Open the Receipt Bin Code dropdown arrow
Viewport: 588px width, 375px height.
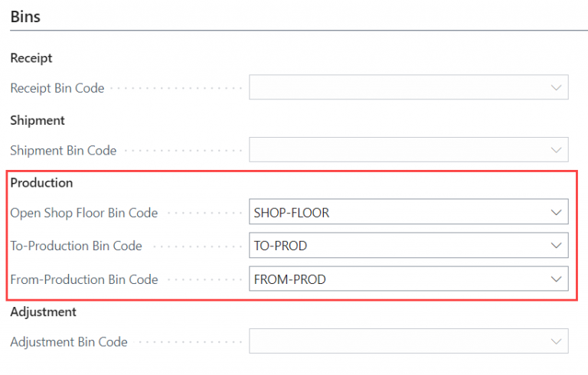[557, 88]
